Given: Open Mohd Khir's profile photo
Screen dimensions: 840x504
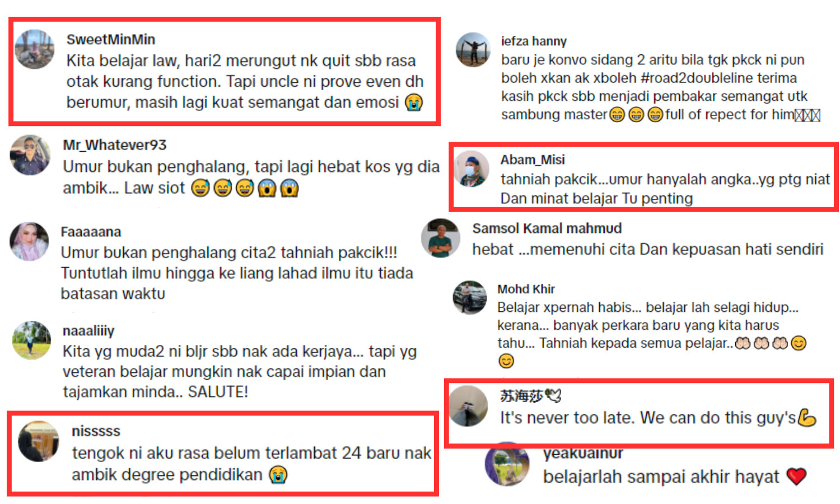Looking at the screenshot, I should pos(470,297).
